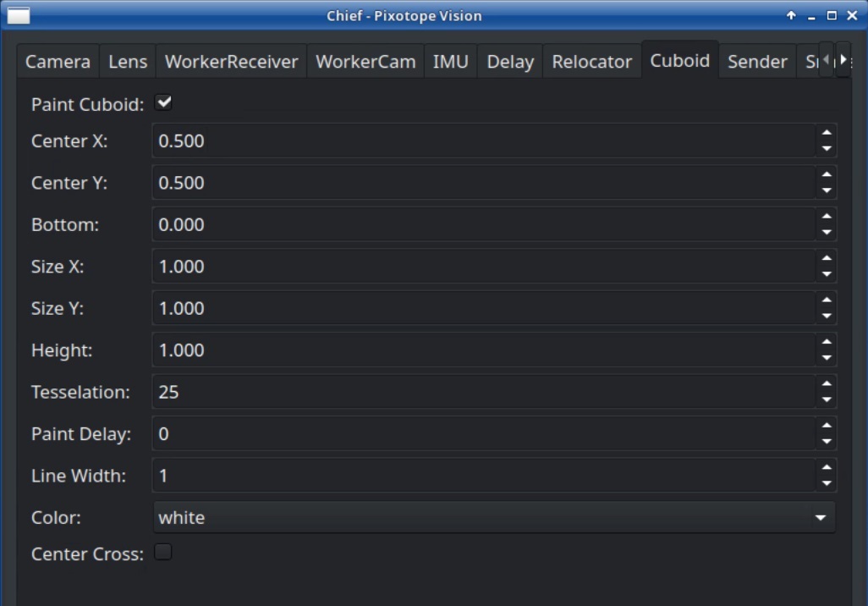Focus the Tesselation value field

(x=482, y=392)
